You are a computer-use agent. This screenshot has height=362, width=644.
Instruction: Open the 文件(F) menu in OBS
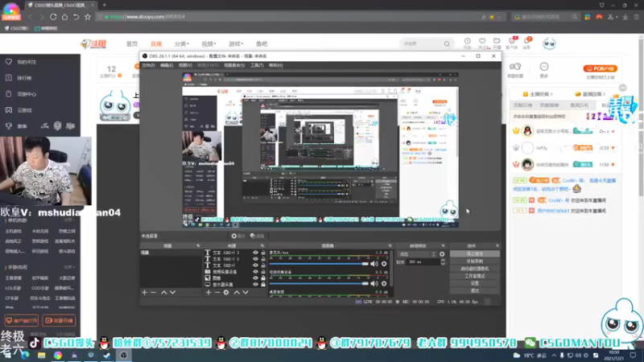coord(148,65)
